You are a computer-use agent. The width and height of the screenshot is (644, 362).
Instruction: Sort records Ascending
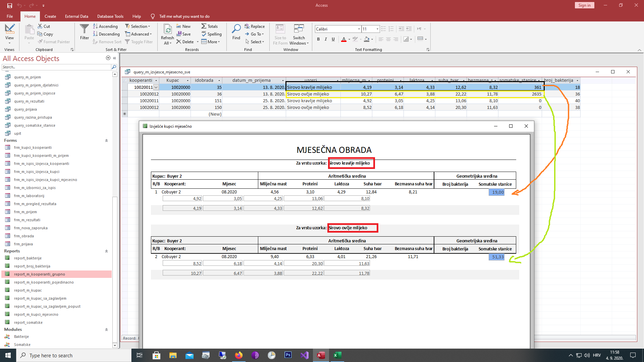click(x=105, y=26)
